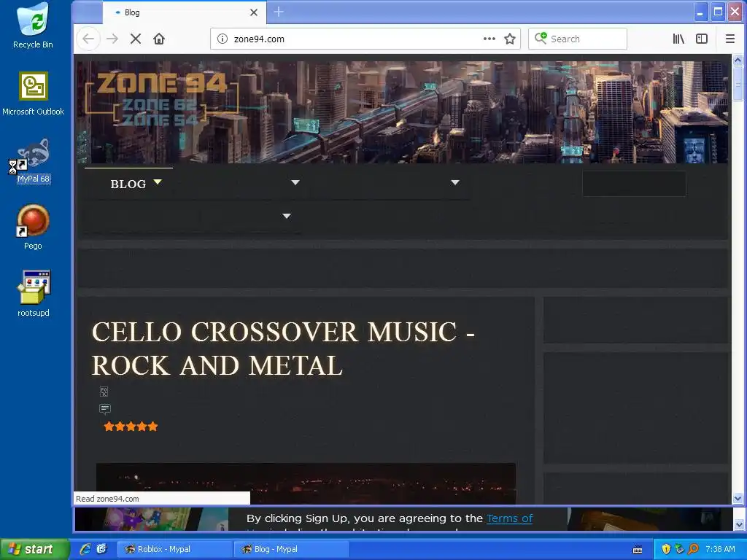Click the five-star rating
Screen dimensions: 747x560
pyautogui.click(x=131, y=426)
